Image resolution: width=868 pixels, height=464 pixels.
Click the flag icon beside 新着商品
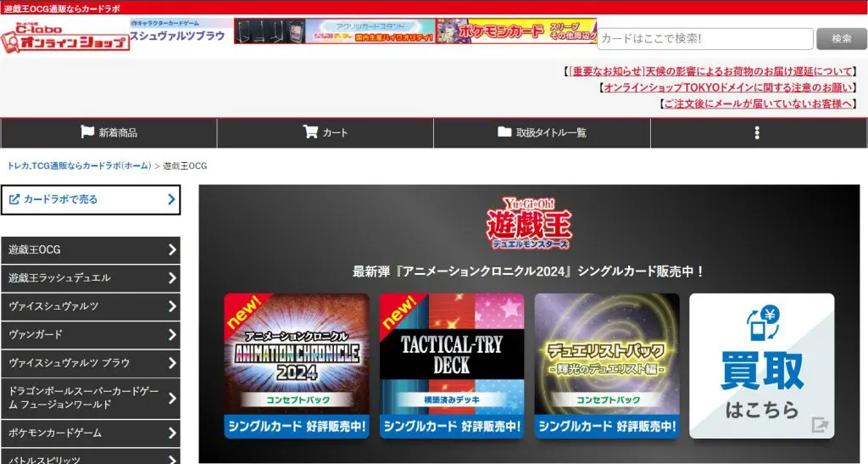click(x=87, y=131)
